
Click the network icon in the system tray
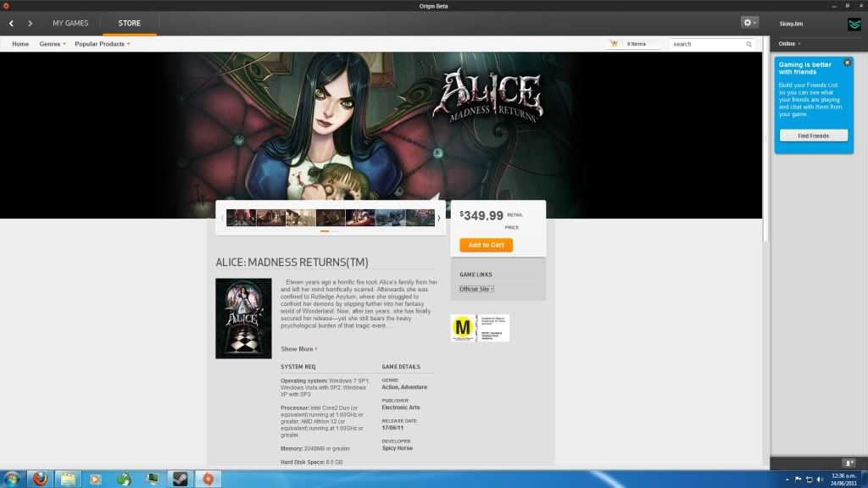[809, 480]
